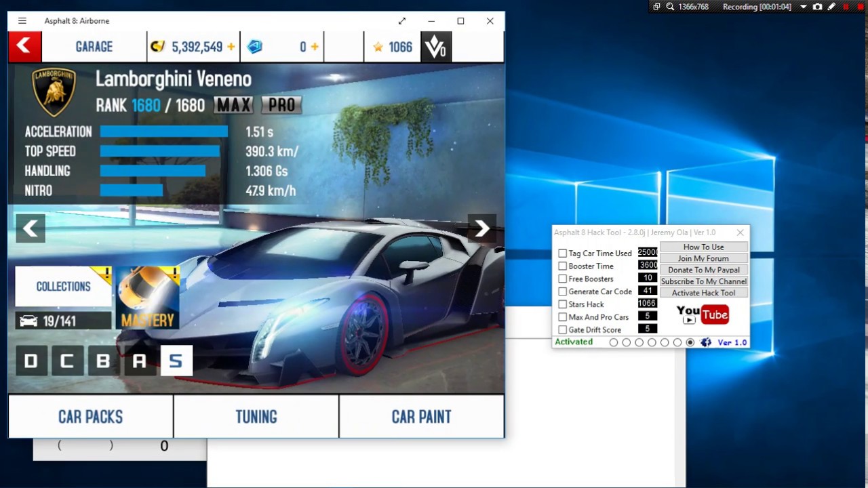Select the selected last radio button in status row

[690, 342]
